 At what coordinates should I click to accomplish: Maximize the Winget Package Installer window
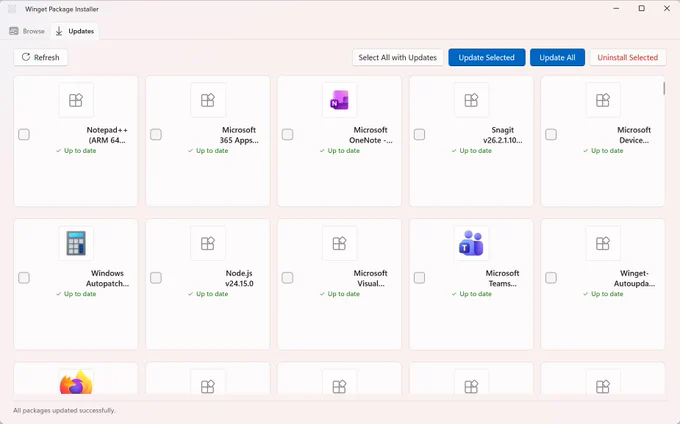(x=641, y=8)
